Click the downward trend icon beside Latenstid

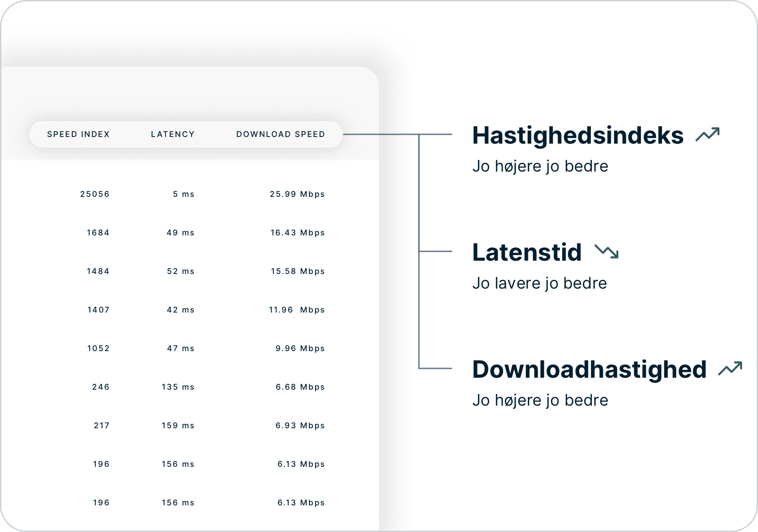(608, 253)
